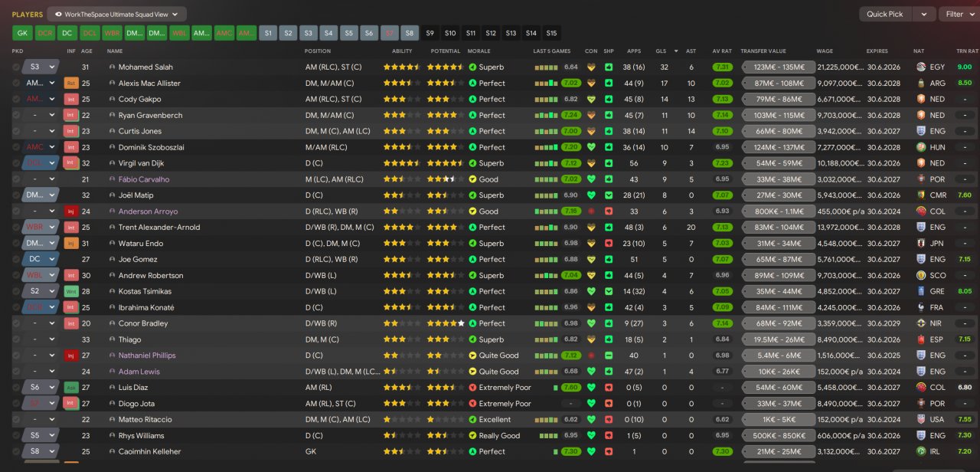
Task: Open Luis Diaz's S6 position dropdown
Action: [41, 388]
